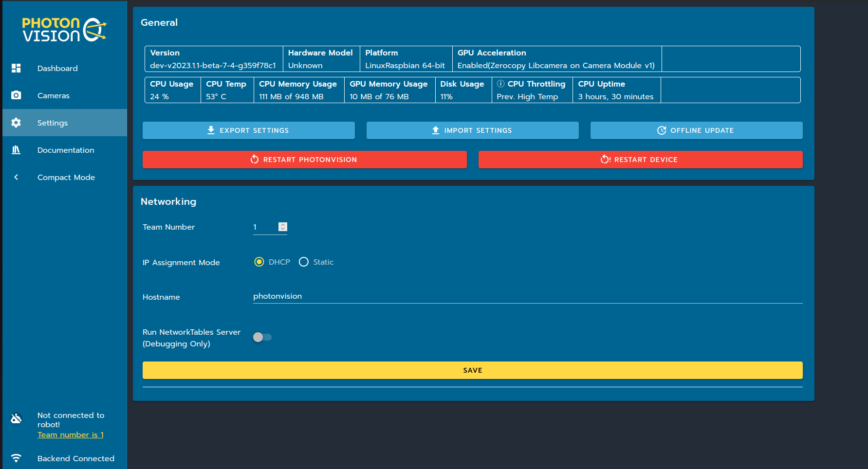Click CPU Uptime '3 hours, 30 minutes'
The height and width of the screenshot is (469, 868).
click(x=616, y=97)
